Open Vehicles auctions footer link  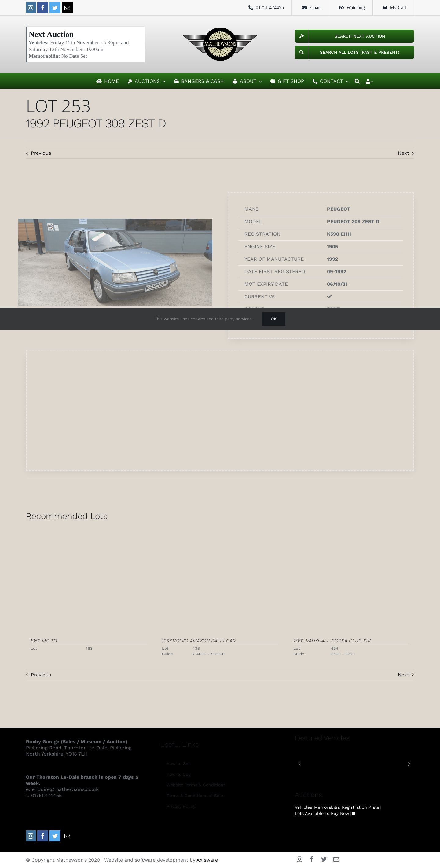pyautogui.click(x=303, y=807)
